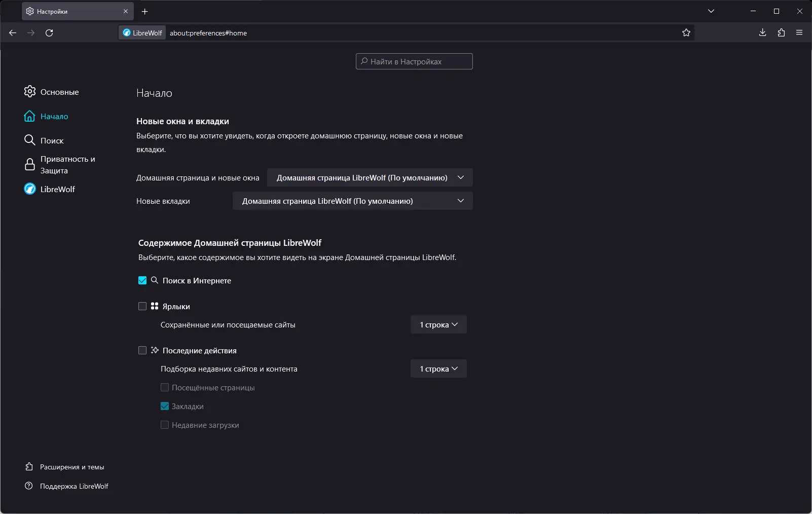The image size is (812, 514).
Task: Open a new tab with plus icon
Action: click(x=145, y=11)
